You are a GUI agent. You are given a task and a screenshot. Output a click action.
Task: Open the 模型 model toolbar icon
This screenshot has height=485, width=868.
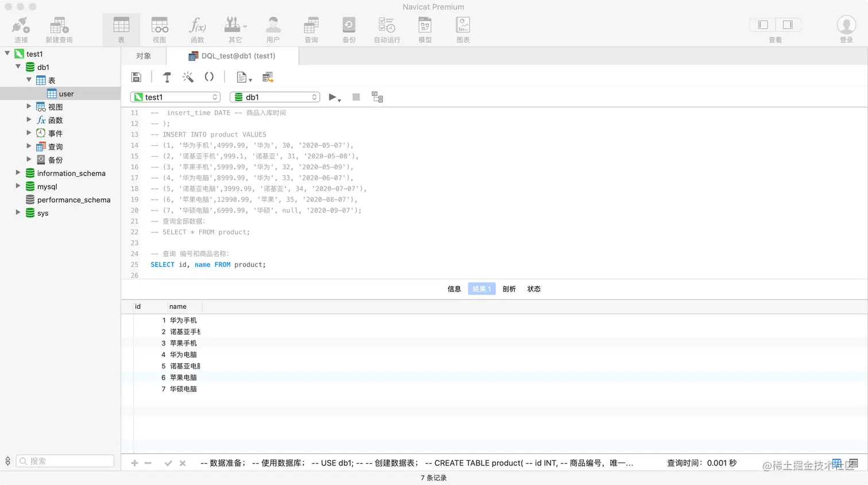point(425,30)
